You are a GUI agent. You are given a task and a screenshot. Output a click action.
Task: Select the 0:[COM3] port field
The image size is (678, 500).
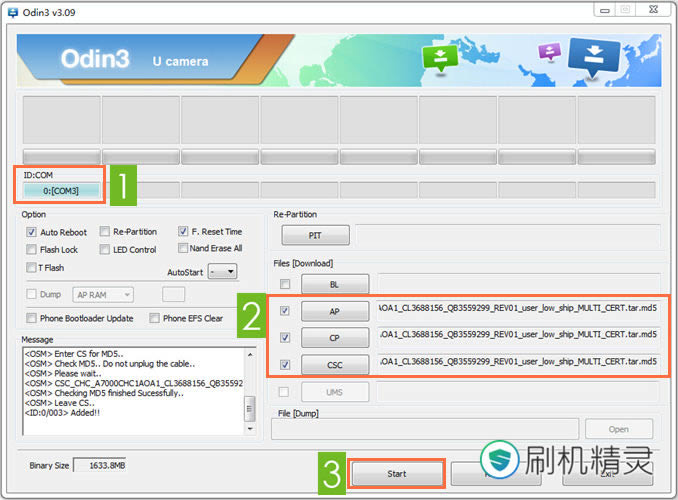click(x=60, y=190)
